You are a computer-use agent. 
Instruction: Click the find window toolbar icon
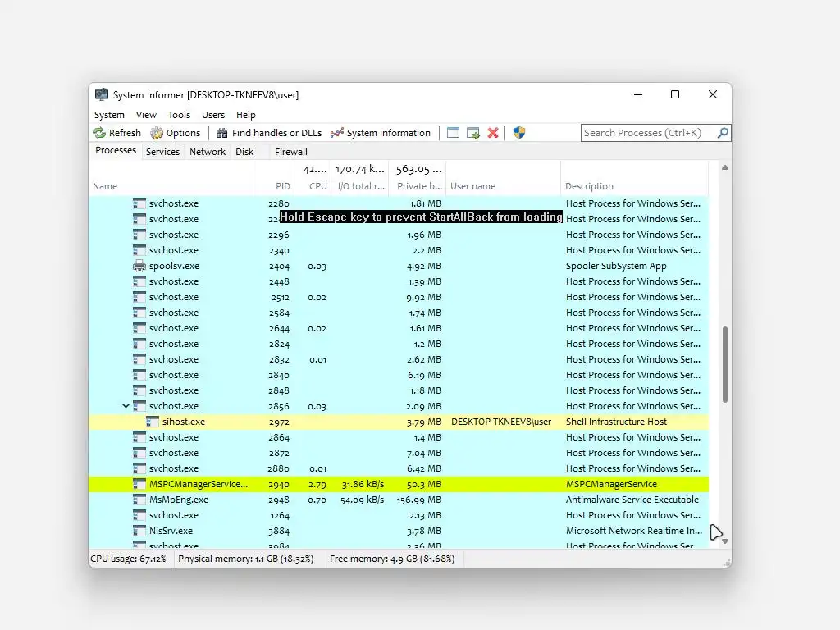pos(453,133)
